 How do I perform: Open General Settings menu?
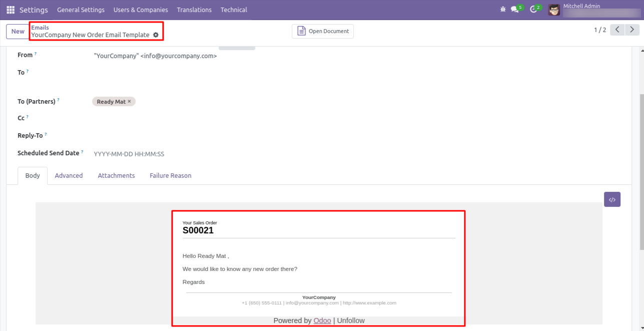point(81,10)
